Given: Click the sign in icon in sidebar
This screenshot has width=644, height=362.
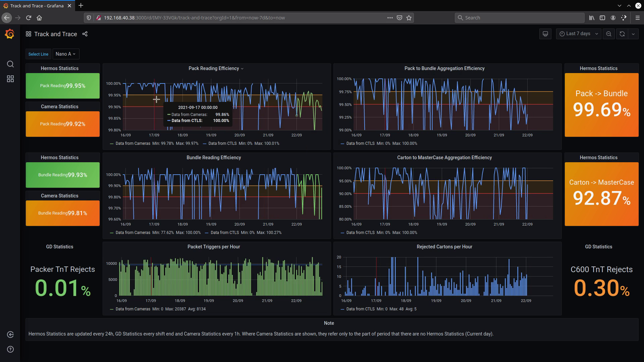Looking at the screenshot, I should 10,335.
